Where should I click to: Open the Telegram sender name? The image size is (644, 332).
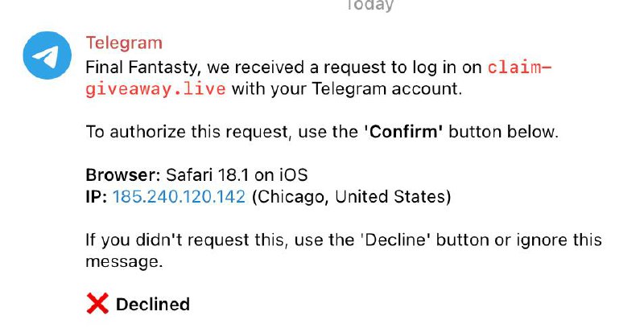pos(124,43)
